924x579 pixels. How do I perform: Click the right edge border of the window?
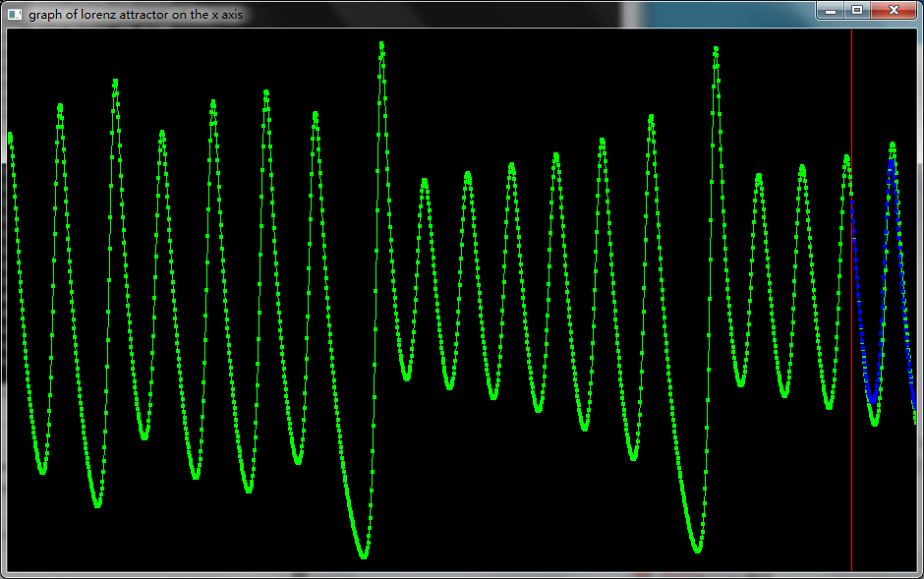click(921, 295)
